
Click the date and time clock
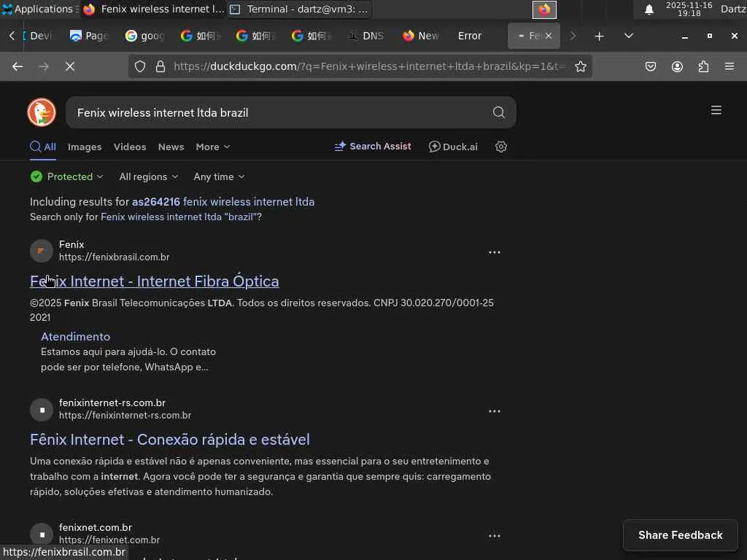click(689, 9)
